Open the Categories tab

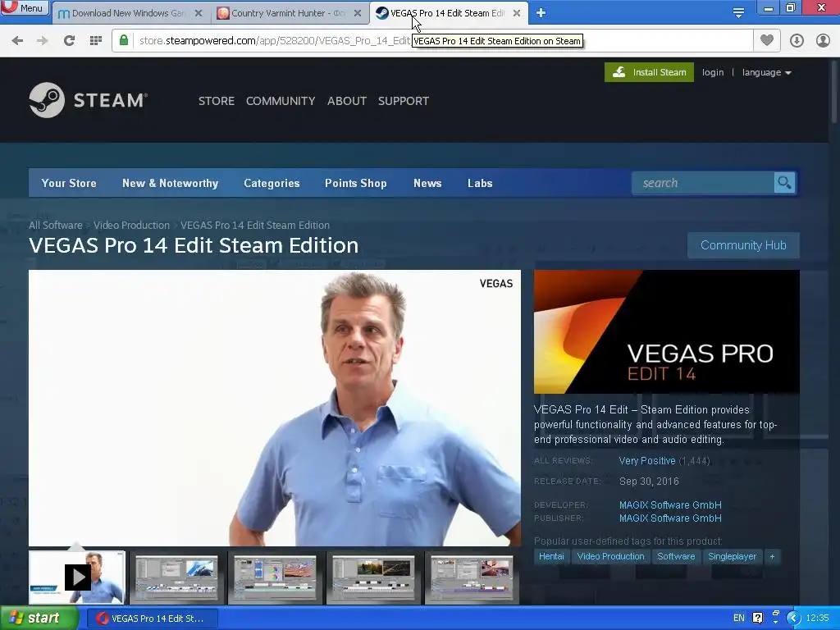[272, 183]
